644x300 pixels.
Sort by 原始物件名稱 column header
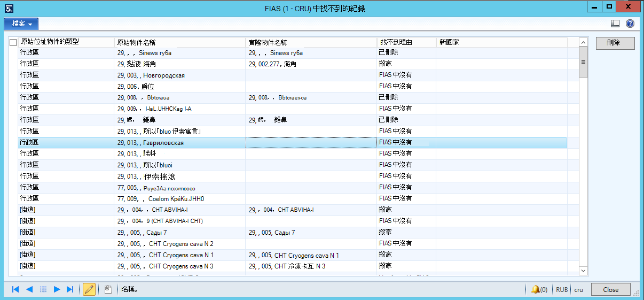(180, 42)
